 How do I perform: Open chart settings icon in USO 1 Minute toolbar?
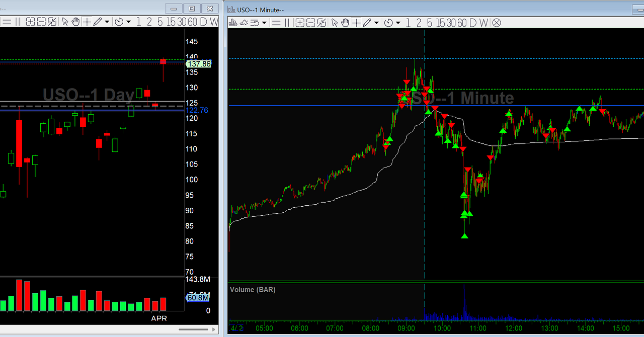[233, 23]
